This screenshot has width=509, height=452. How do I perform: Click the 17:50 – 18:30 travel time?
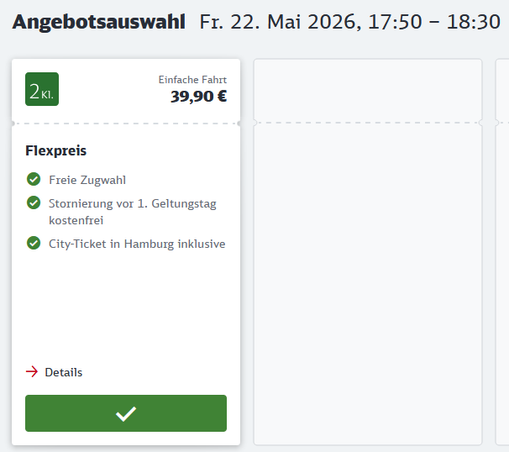point(434,22)
